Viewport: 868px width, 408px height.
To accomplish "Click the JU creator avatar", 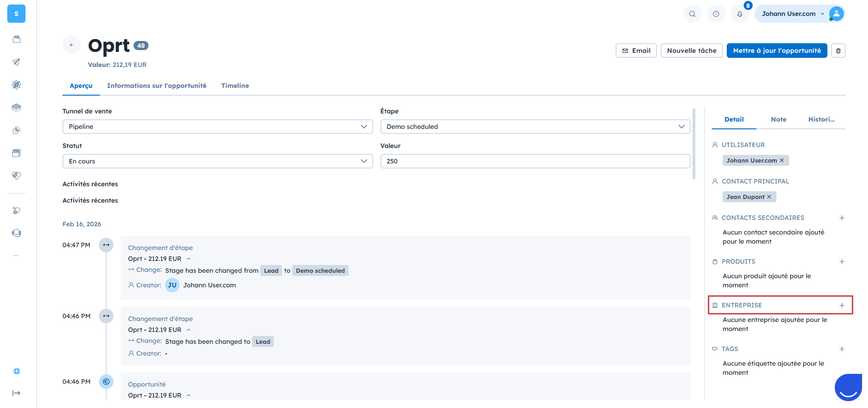I will pyautogui.click(x=172, y=285).
